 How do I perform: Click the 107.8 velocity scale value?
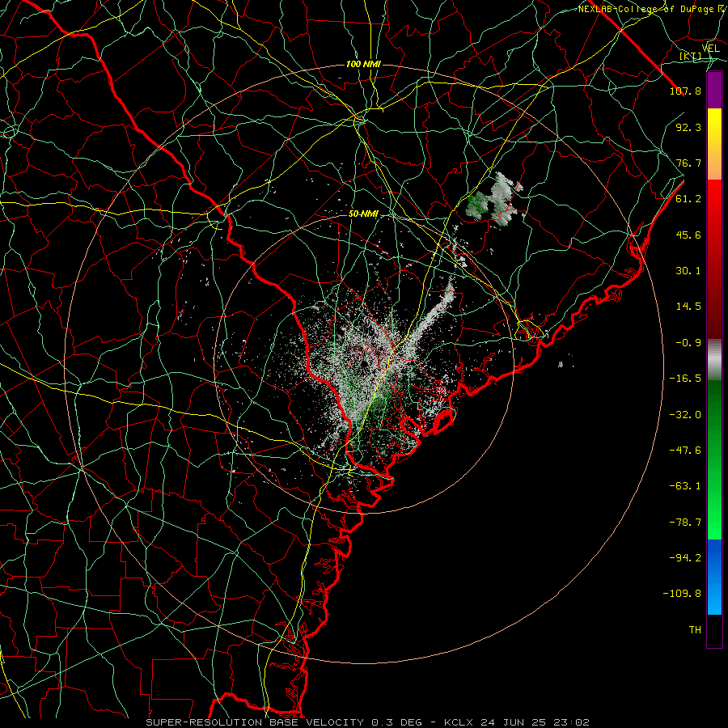tap(685, 91)
